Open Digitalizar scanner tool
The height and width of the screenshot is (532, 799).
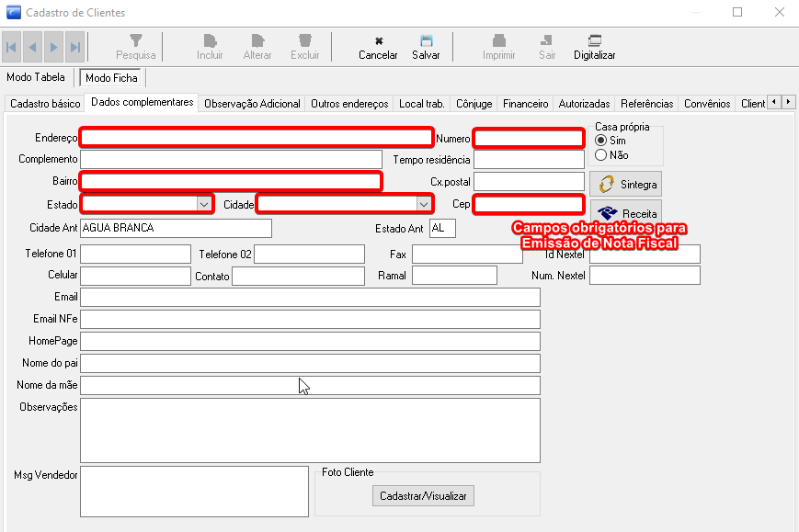594,41
